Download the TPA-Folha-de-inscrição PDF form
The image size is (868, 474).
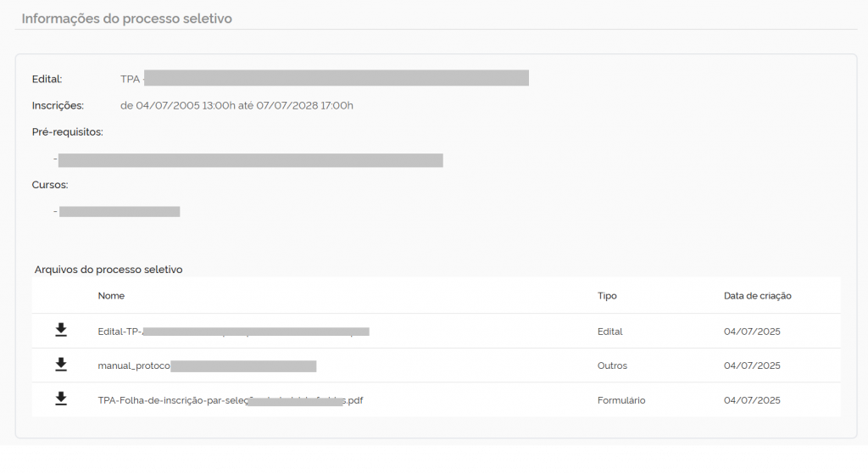pos(61,399)
